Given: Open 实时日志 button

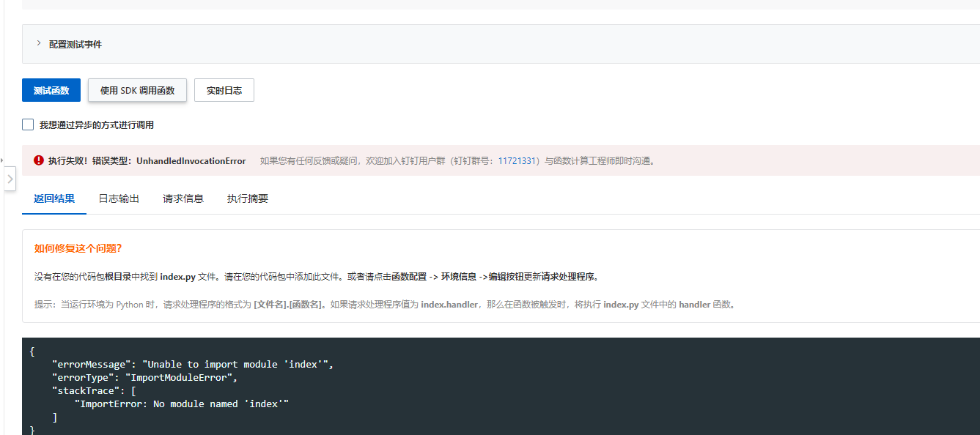Looking at the screenshot, I should pos(224,90).
